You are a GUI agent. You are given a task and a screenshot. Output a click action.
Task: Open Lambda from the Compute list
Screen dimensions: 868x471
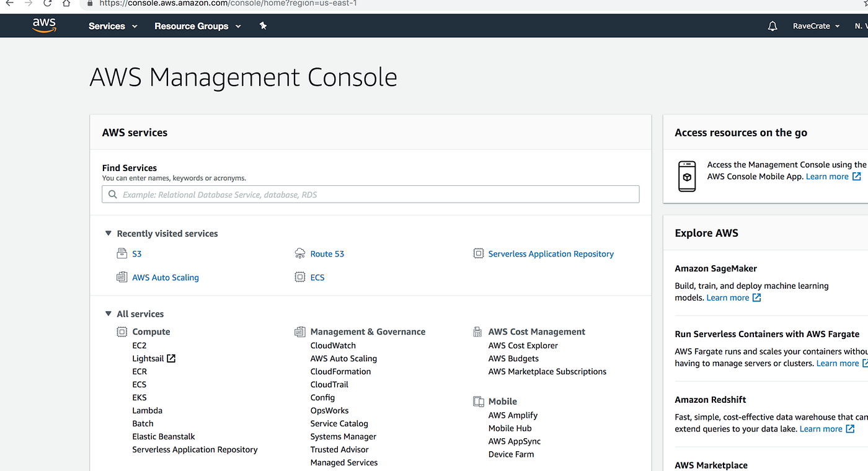pyautogui.click(x=147, y=410)
